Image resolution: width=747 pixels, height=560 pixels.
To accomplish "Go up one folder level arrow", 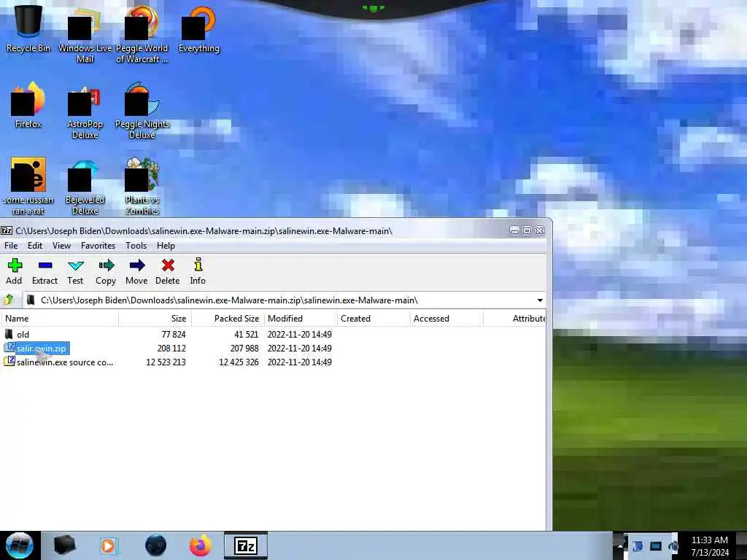I will coord(9,300).
